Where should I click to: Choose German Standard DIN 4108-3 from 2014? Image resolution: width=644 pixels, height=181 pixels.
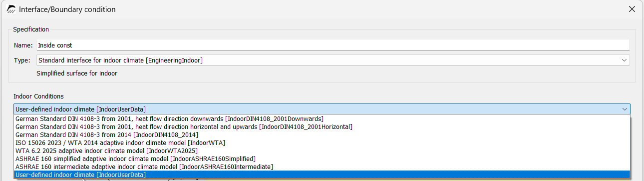point(322,135)
